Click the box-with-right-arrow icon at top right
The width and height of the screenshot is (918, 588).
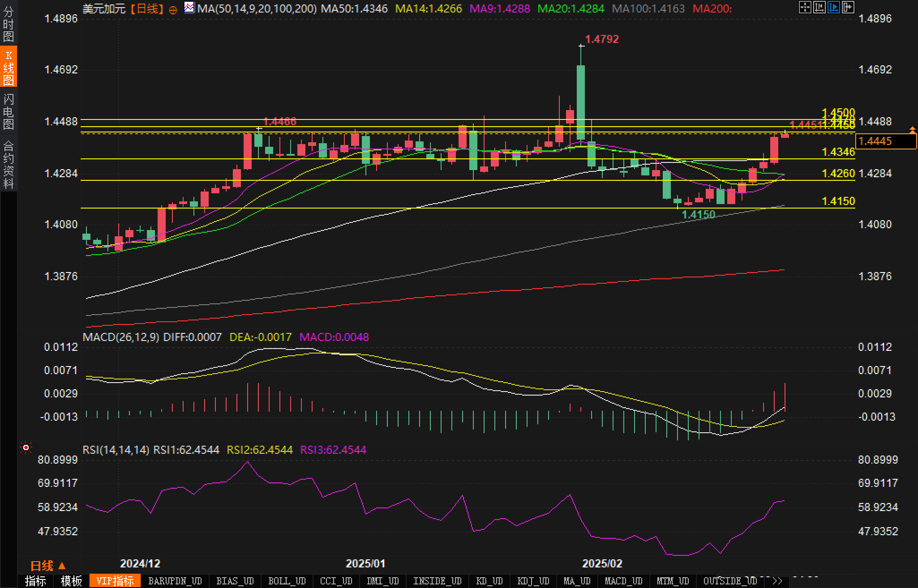(x=848, y=7)
